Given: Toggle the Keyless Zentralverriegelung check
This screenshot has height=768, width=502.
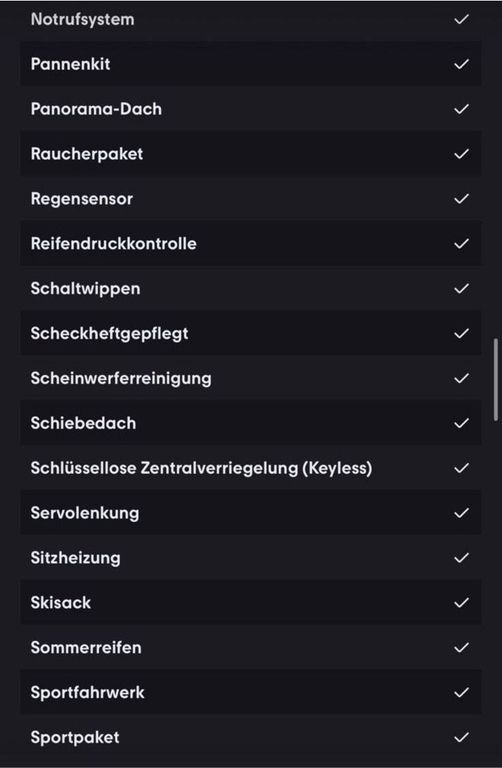Looking at the screenshot, I should click(x=461, y=468).
